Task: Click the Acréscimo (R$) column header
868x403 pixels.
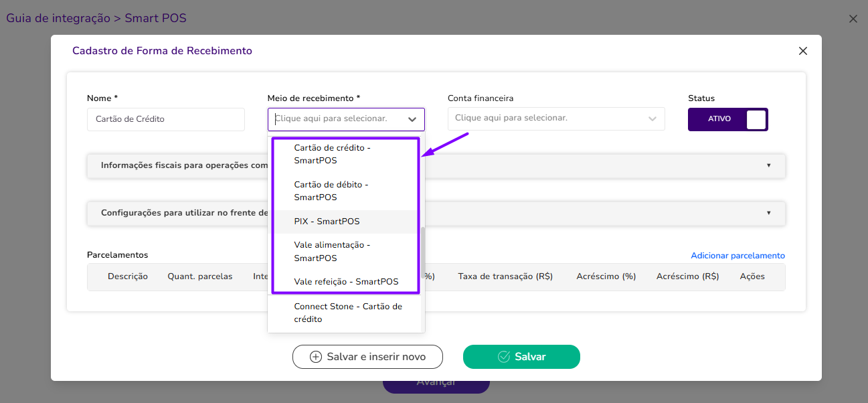Action: click(688, 276)
